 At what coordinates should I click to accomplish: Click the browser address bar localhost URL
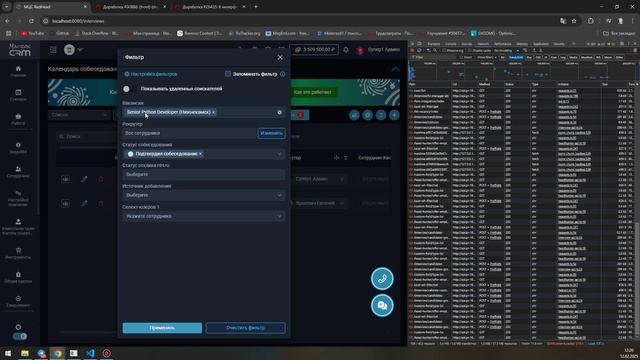pyautogui.click(x=78, y=21)
